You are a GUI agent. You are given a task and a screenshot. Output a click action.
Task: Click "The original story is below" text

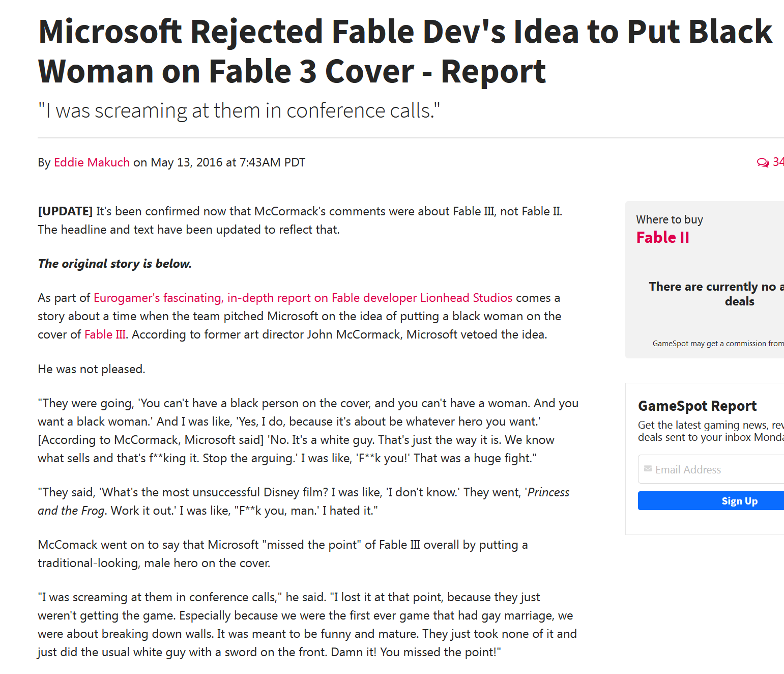coord(114,264)
